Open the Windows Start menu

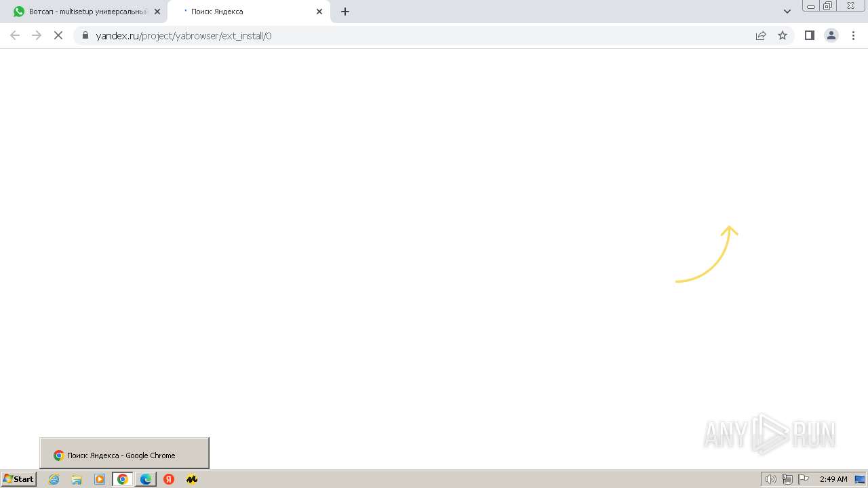(19, 479)
